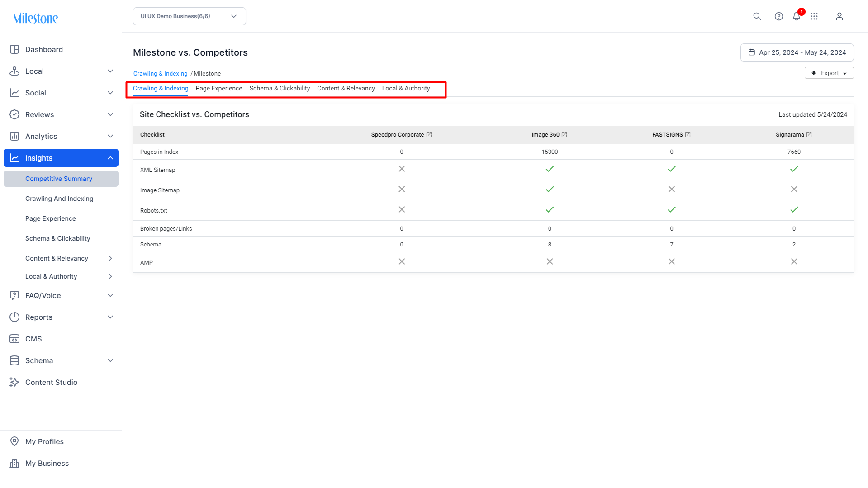The height and width of the screenshot is (488, 868).
Task: Expand the Reviews menu chevron
Action: [110, 114]
